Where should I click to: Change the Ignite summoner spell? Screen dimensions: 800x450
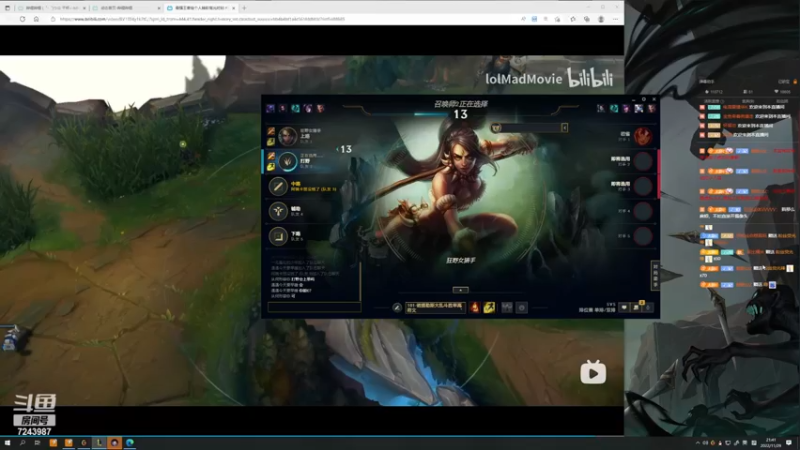[474, 307]
